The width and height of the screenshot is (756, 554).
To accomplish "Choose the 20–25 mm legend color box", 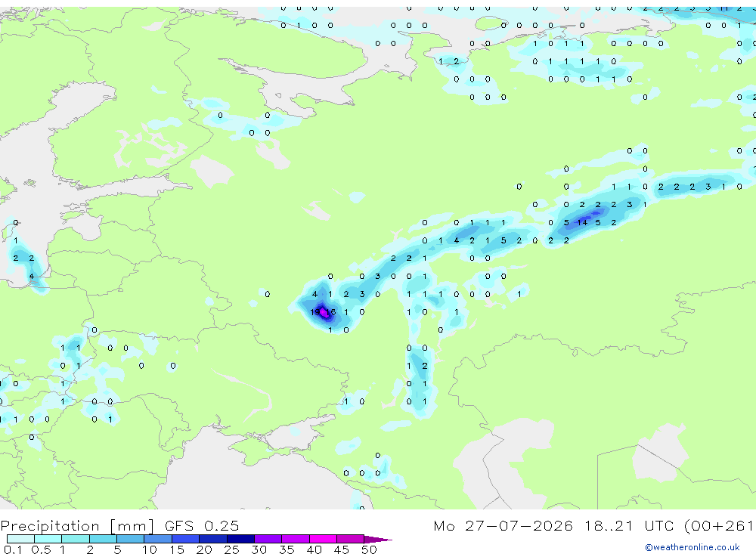I will pyautogui.click(x=213, y=539).
